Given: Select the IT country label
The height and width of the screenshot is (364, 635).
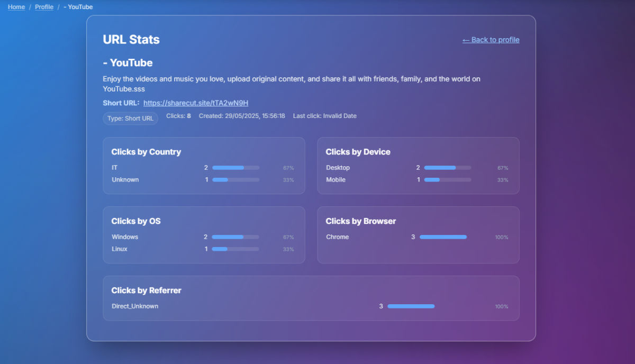Looking at the screenshot, I should pyautogui.click(x=115, y=168).
